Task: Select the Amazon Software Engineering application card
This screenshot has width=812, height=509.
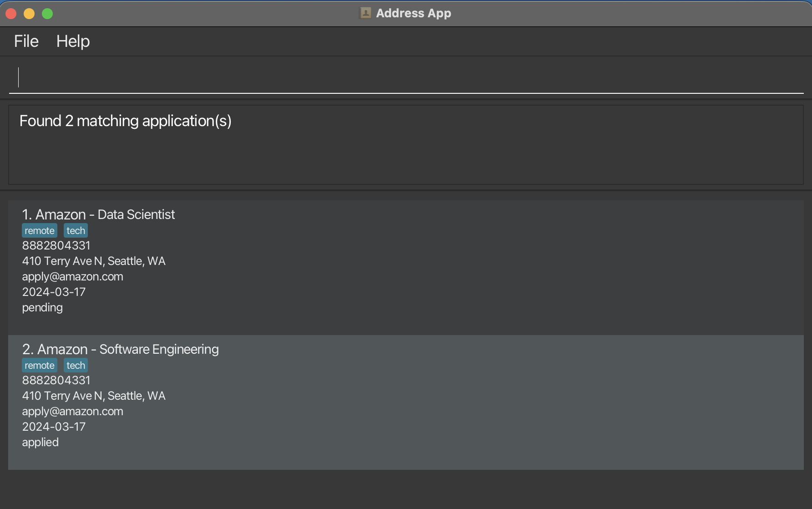Action: tap(405, 402)
